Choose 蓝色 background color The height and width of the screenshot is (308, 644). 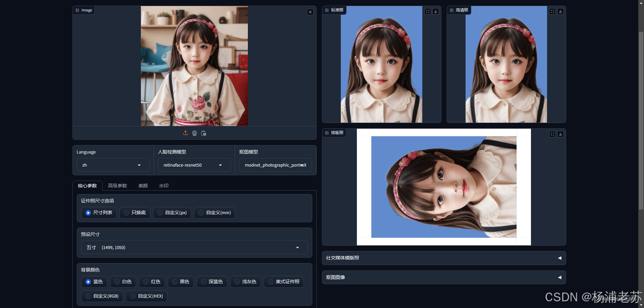(x=94, y=282)
